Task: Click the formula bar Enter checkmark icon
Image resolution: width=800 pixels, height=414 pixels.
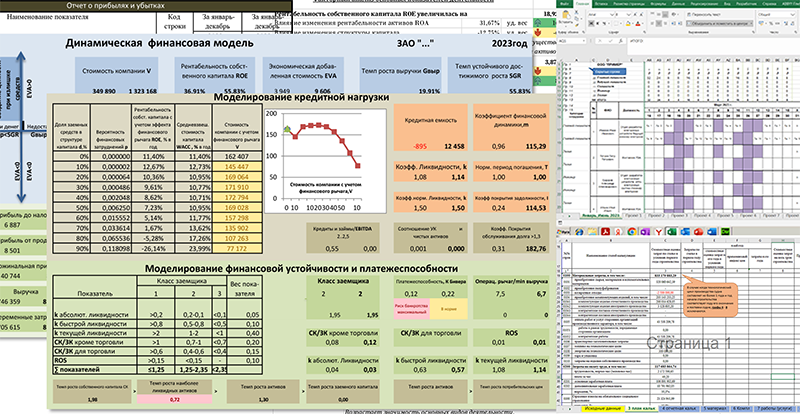Action: tap(610, 41)
